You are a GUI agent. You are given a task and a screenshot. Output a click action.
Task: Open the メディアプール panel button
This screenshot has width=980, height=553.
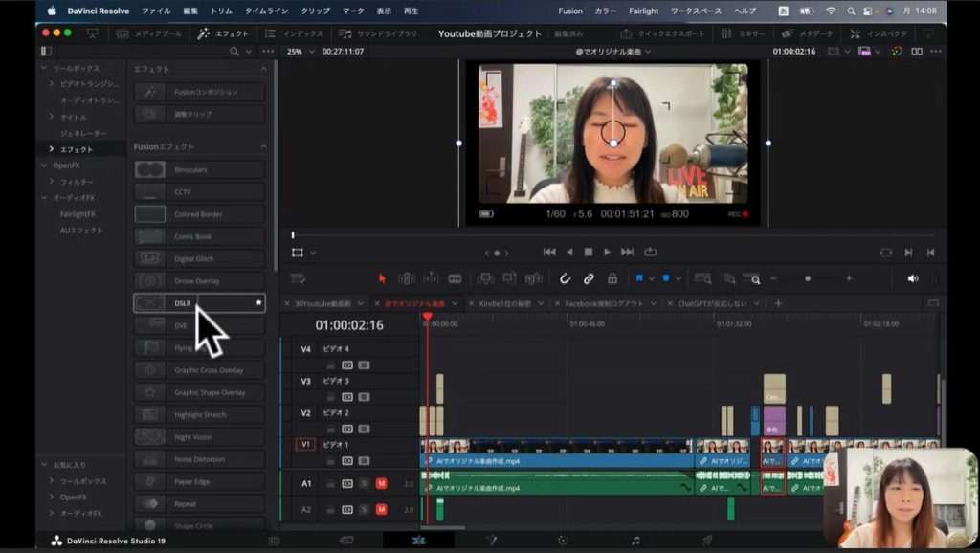click(149, 33)
